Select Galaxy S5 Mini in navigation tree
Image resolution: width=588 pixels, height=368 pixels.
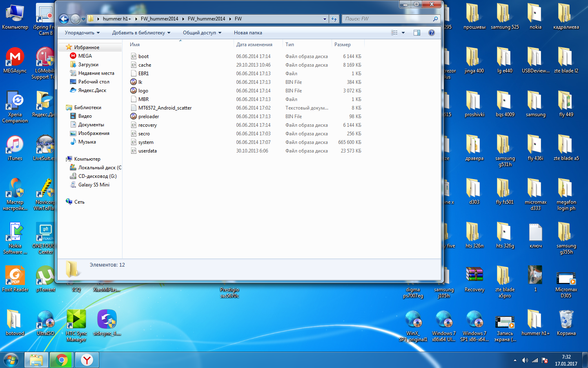tap(94, 185)
